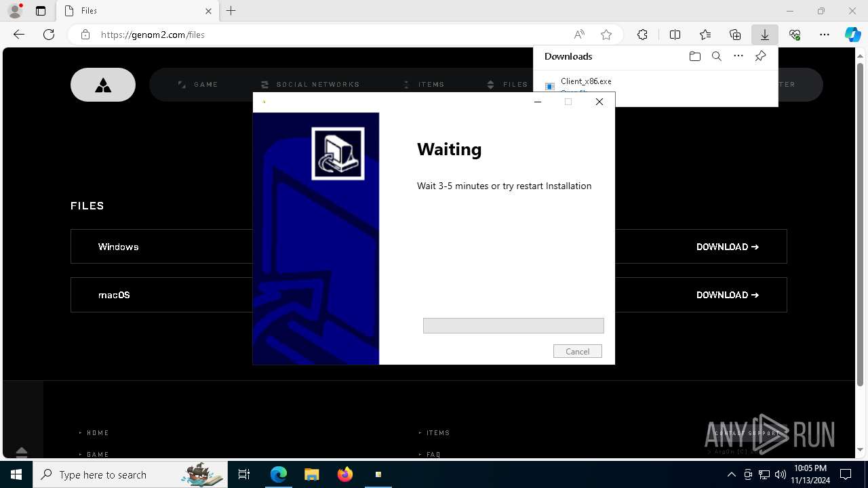868x488 pixels.
Task: Click the installer progress bar
Action: pyautogui.click(x=513, y=325)
